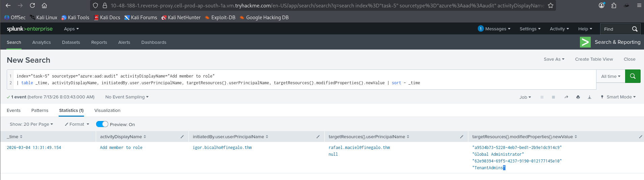Change search mode via Smart Mode dropdown
This screenshot has width=644, height=180.
coord(618,97)
